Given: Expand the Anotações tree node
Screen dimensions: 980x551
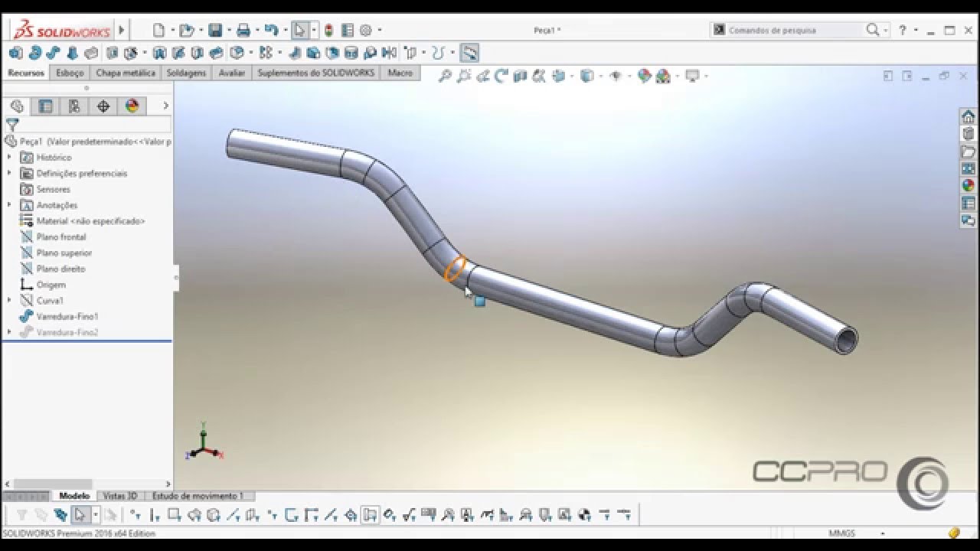Looking at the screenshot, I should [x=9, y=205].
